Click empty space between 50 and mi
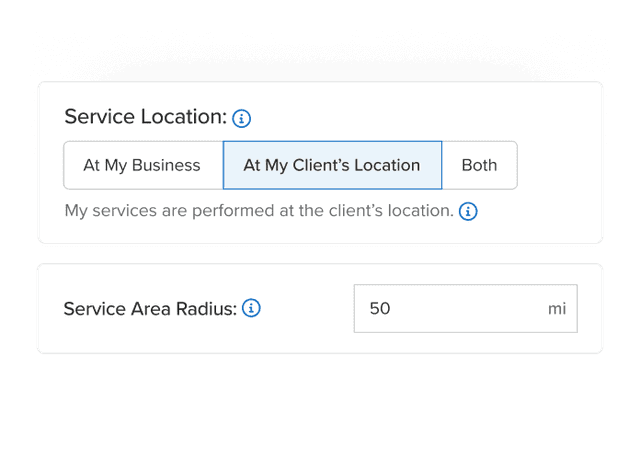 [470, 308]
